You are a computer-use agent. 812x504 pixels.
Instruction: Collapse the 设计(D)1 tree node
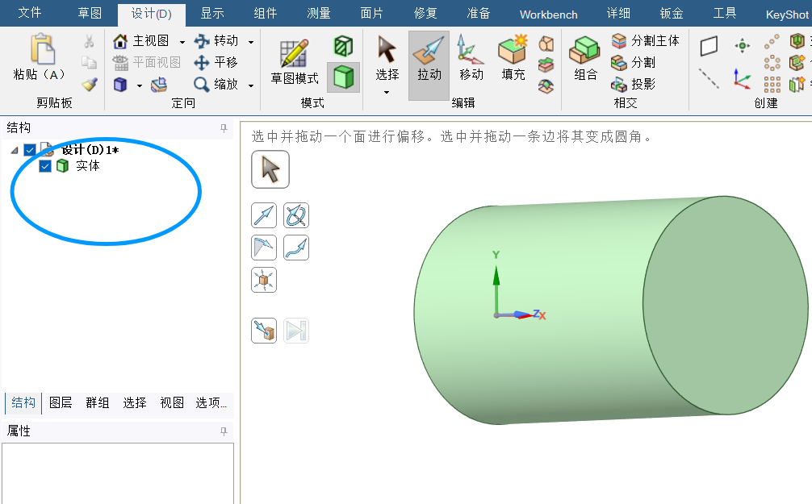click(x=15, y=151)
